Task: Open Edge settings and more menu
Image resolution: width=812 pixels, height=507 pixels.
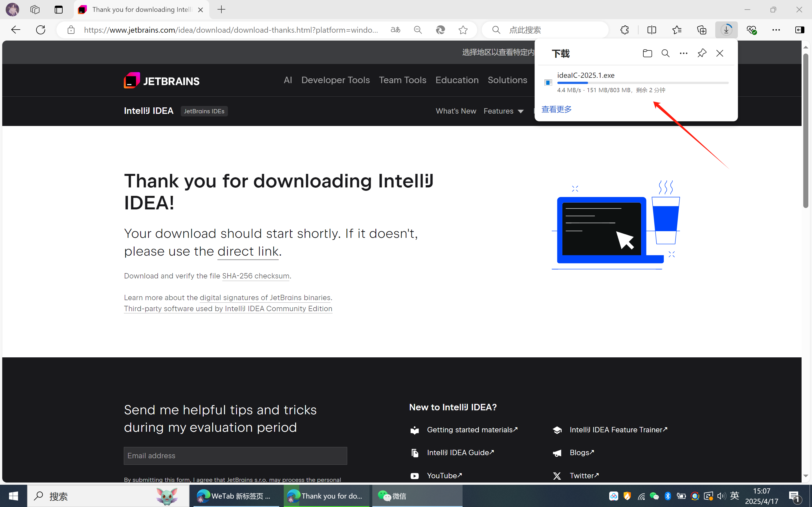Action: click(x=776, y=30)
